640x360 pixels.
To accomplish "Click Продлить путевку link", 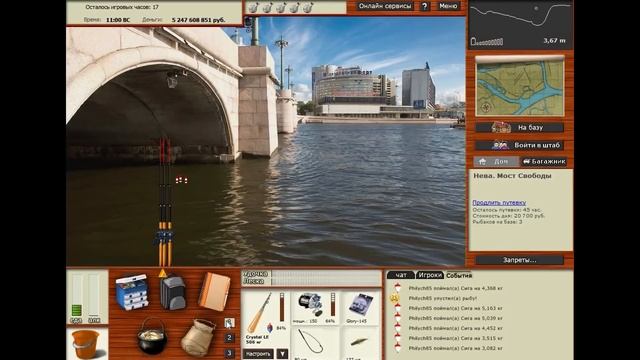I will tap(499, 202).
